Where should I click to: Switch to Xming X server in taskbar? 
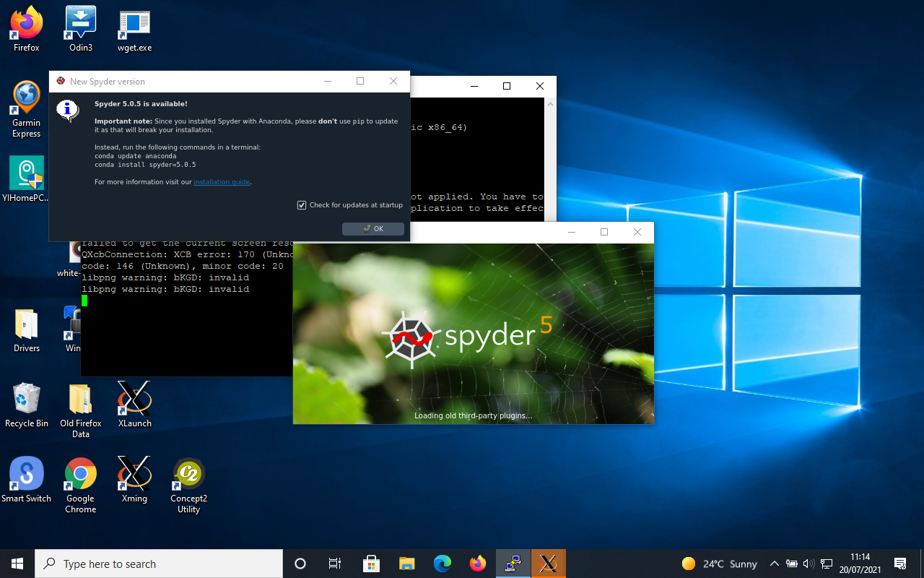pos(549,564)
